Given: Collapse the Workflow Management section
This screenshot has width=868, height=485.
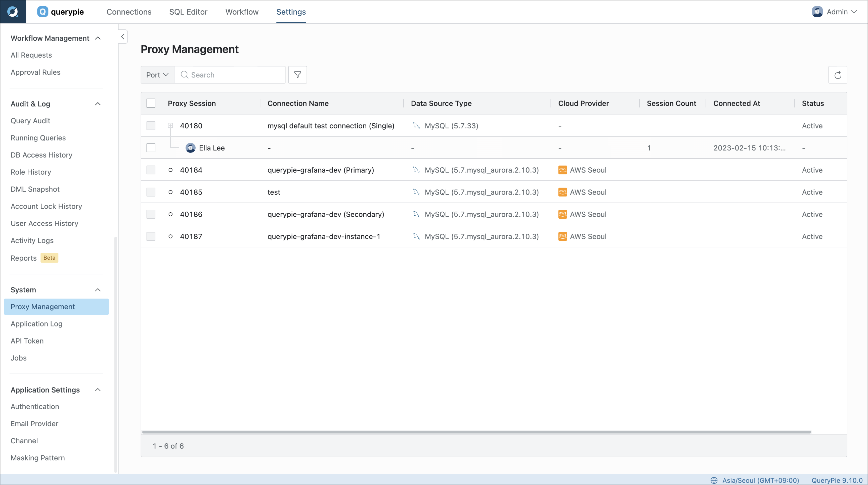Looking at the screenshot, I should (x=98, y=38).
